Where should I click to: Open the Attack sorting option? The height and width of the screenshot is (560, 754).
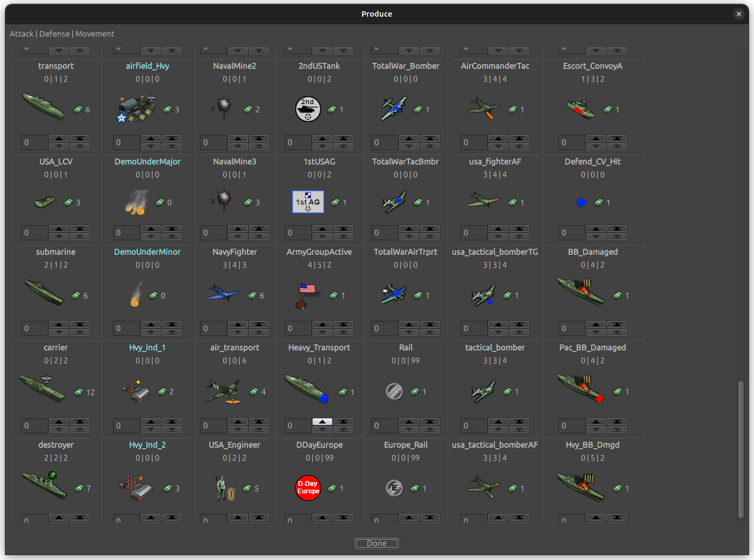point(22,33)
